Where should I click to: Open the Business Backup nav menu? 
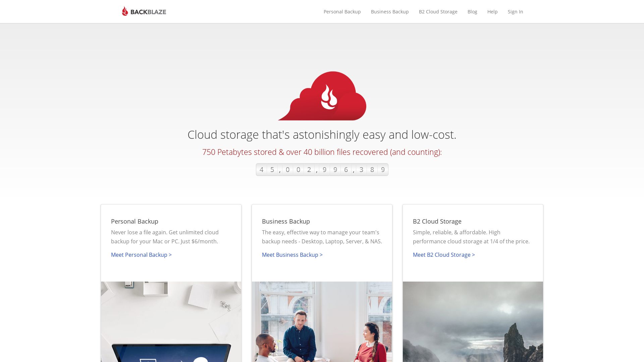pyautogui.click(x=390, y=12)
